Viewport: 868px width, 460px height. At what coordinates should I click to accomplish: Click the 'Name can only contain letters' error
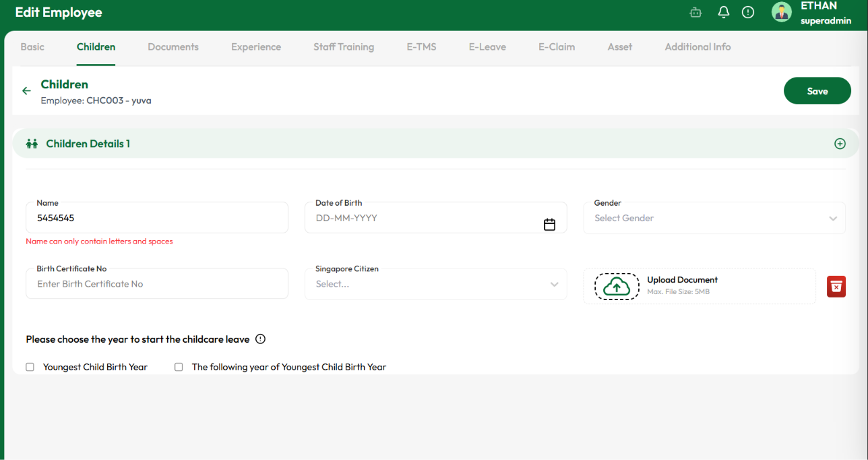(99, 241)
